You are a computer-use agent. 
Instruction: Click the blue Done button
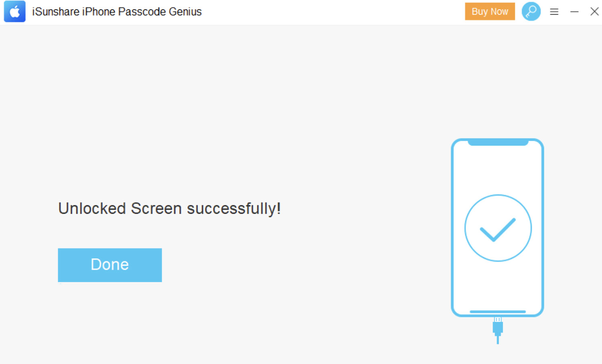(x=110, y=265)
